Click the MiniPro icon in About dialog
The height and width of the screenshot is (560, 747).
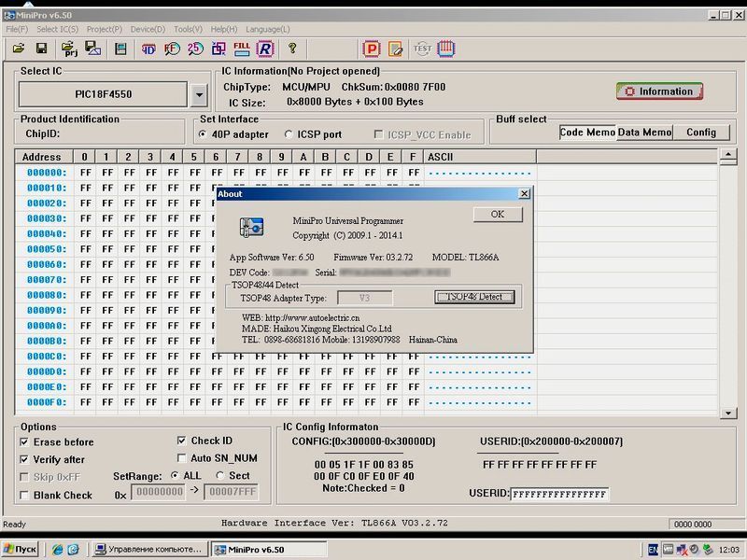coord(251,228)
